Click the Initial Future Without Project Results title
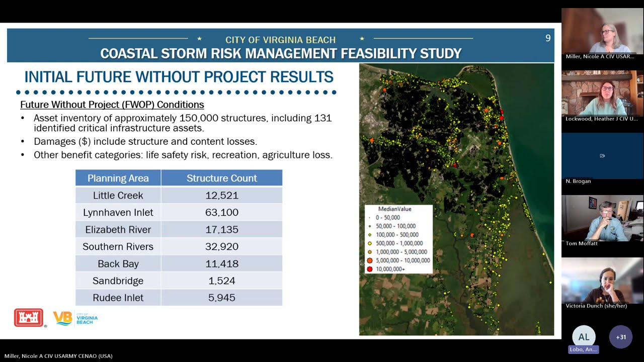The height and width of the screenshot is (362, 644). click(179, 77)
